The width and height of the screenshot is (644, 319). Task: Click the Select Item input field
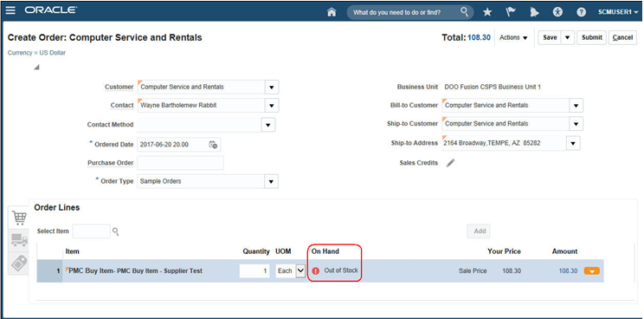tap(91, 231)
